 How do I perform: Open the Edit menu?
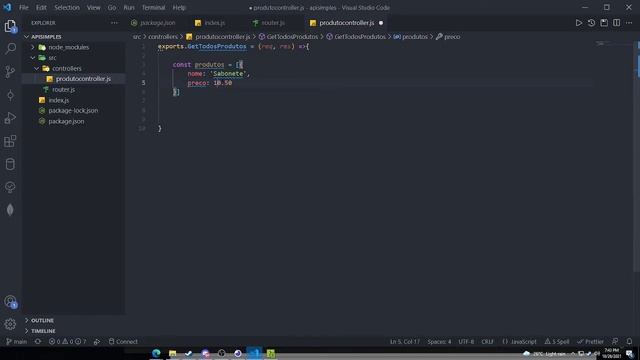pos(41,7)
